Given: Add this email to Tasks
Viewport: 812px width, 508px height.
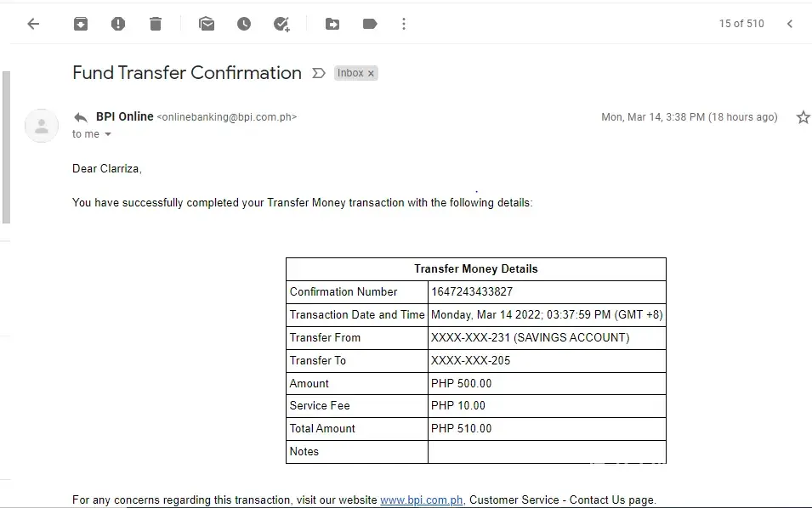Looking at the screenshot, I should 281,24.
